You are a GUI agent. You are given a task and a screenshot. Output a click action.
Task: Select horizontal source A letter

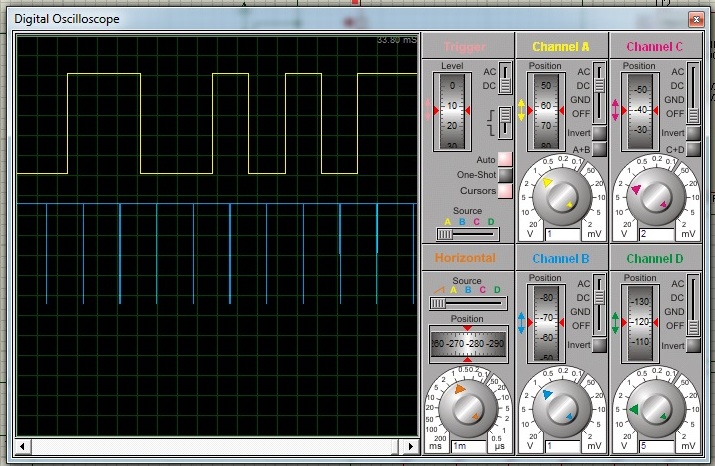[453, 290]
